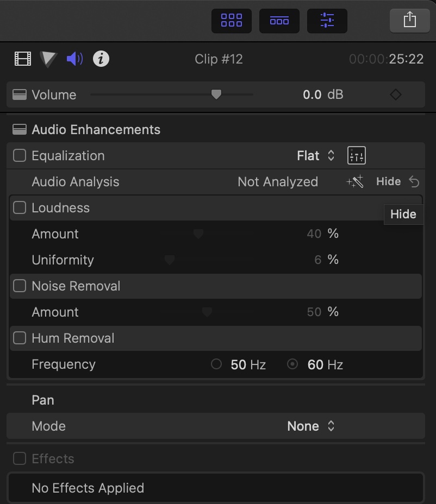Switch to the audio inspector speaker icon
Viewport: 436px width, 504px height.
click(x=75, y=59)
